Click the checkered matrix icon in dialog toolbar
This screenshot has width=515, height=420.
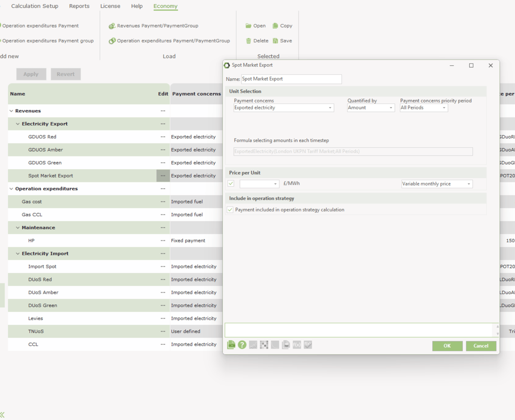[x=264, y=345]
